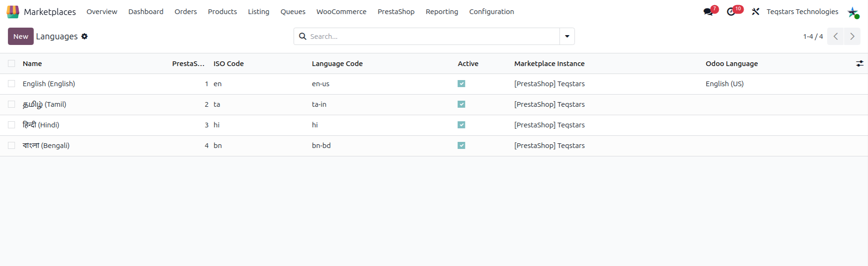Screen dimensions: 868x266
Task: Open the Teqstars Technologies company switcher
Action: (802, 12)
